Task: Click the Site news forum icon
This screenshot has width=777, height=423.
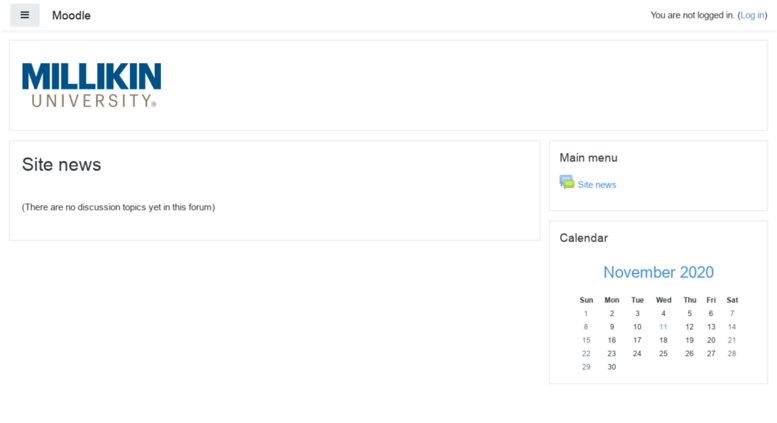Action: coord(567,182)
